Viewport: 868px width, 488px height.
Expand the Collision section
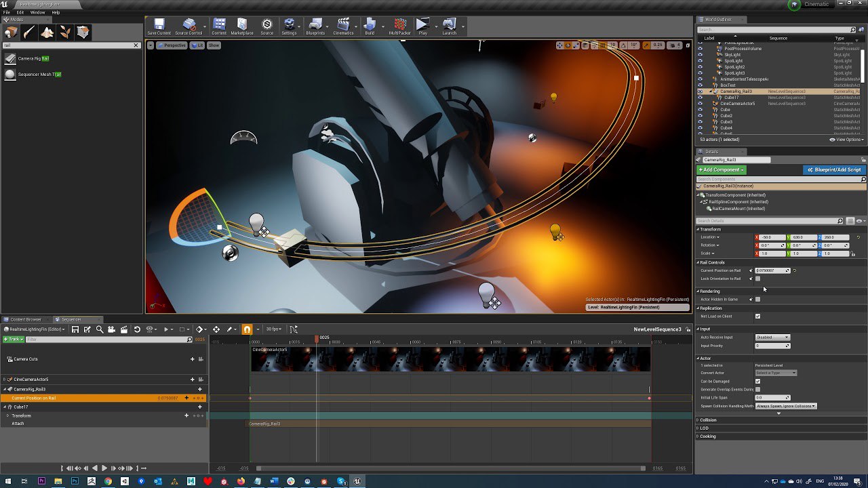708,420
